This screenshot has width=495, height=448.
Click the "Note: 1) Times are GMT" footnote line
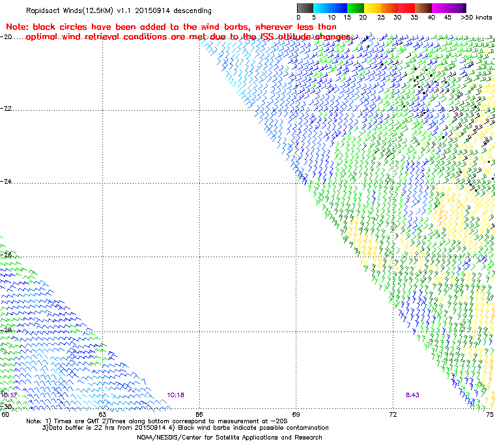[x=157, y=421]
